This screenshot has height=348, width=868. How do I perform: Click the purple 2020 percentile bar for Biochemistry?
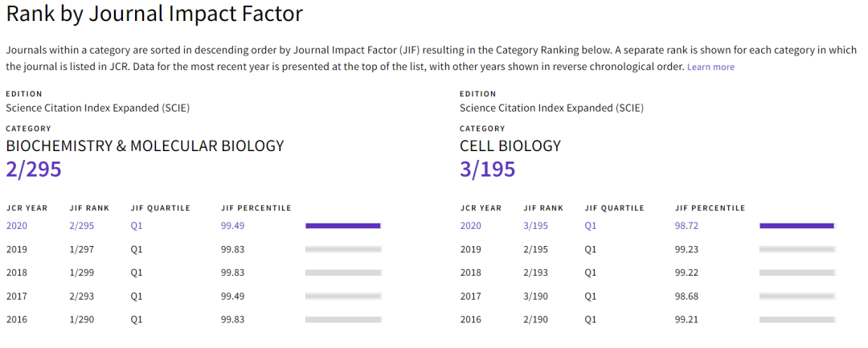click(342, 226)
